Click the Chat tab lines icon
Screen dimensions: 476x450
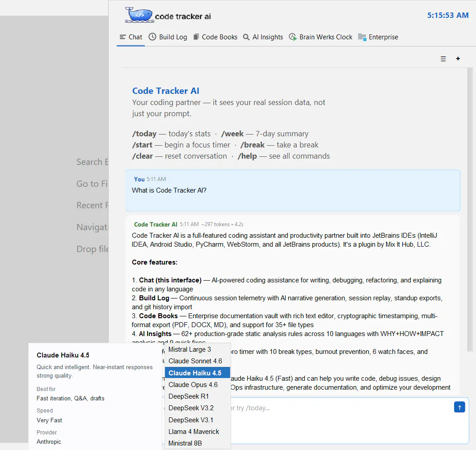pyautogui.click(x=122, y=37)
